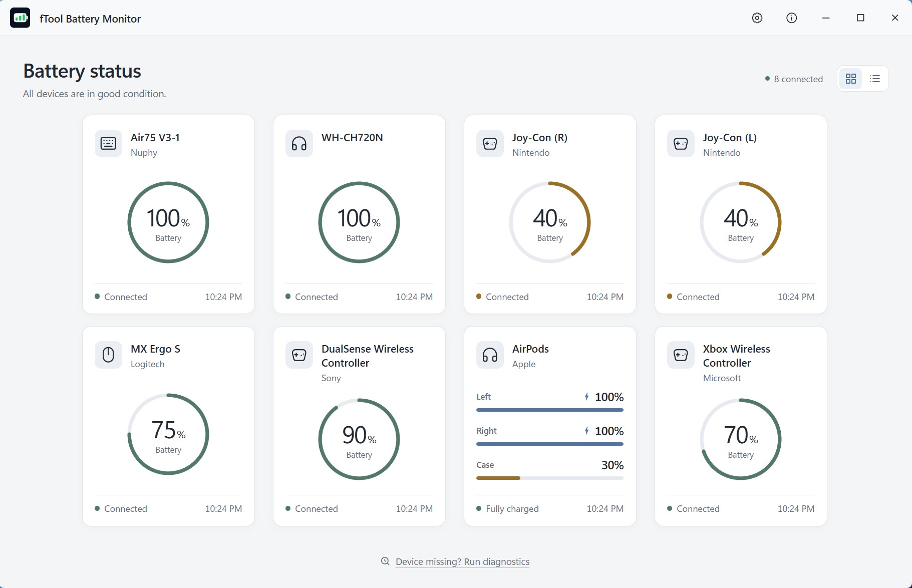Click the AirPods Left battery bar

pyautogui.click(x=550, y=410)
